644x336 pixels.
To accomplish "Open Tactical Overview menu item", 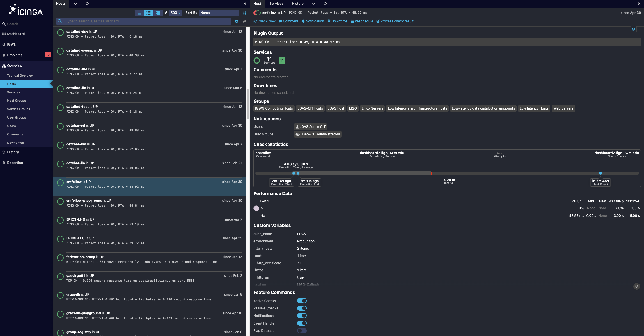I will click(x=20, y=75).
